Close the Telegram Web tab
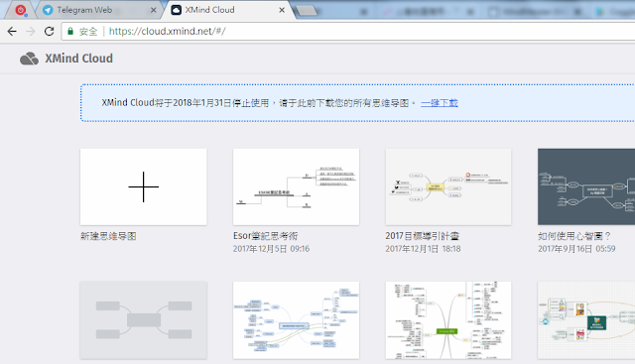The image size is (635, 364). [x=154, y=10]
